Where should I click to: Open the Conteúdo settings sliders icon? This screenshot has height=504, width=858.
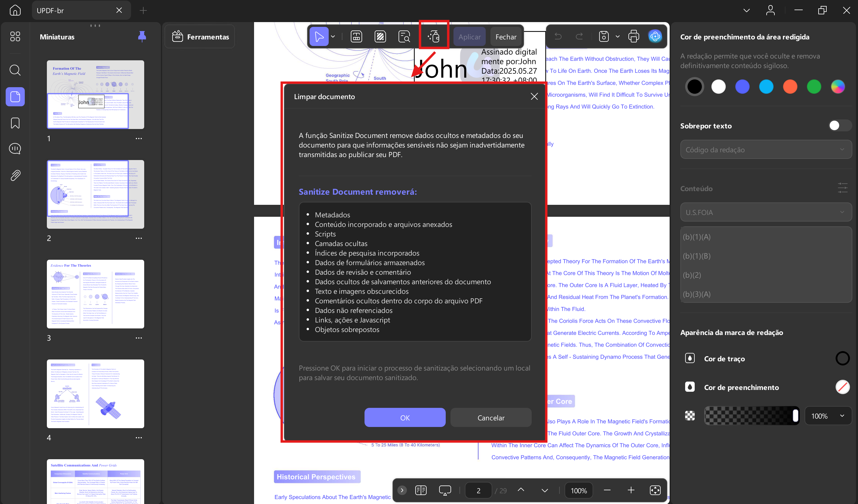pyautogui.click(x=842, y=188)
